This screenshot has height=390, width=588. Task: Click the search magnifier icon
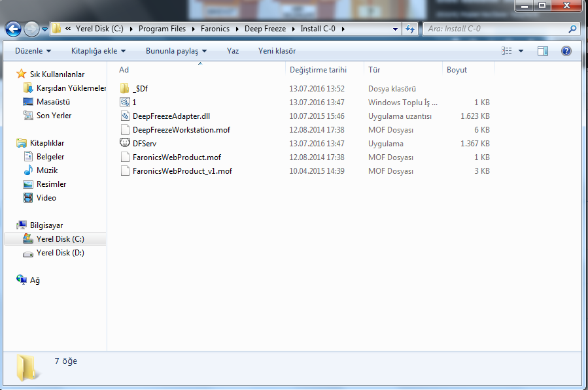[572, 29]
